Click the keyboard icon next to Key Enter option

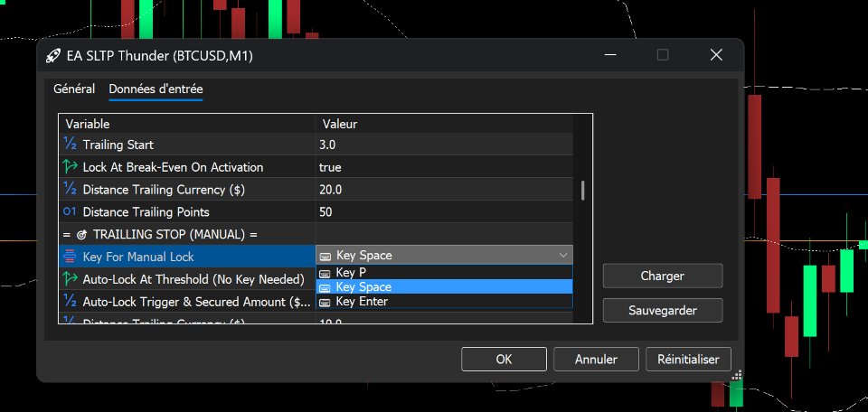[325, 302]
